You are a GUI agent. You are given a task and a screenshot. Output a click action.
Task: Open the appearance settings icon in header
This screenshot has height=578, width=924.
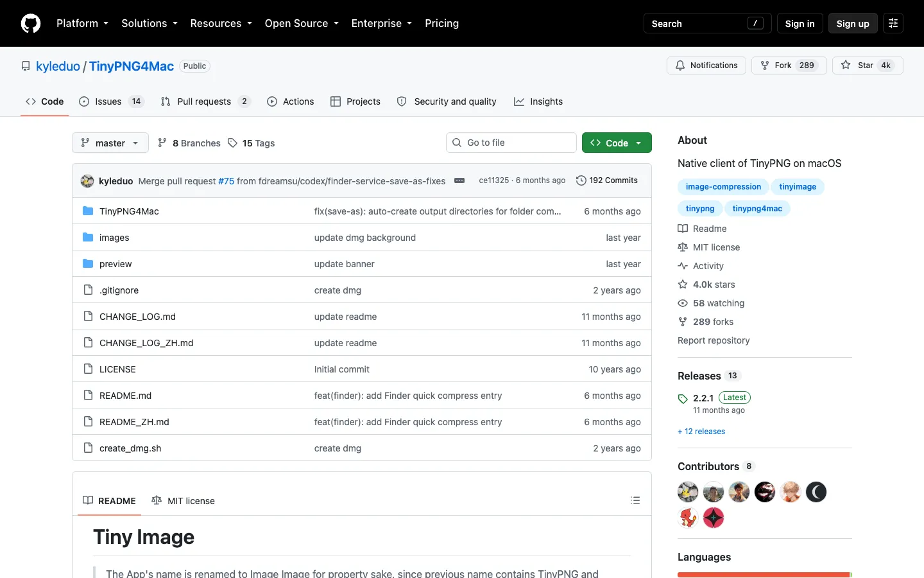point(893,23)
